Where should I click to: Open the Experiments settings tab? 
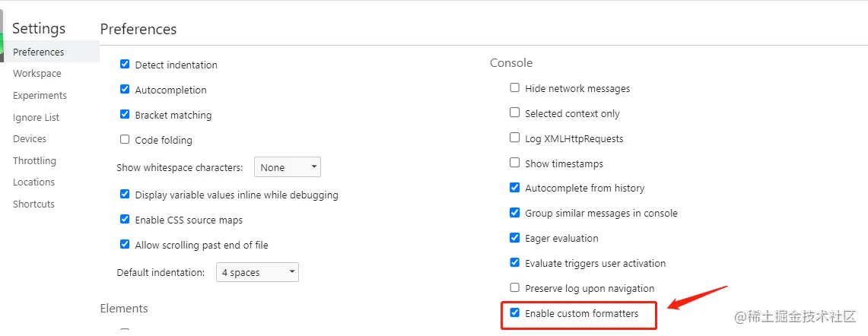click(x=40, y=96)
